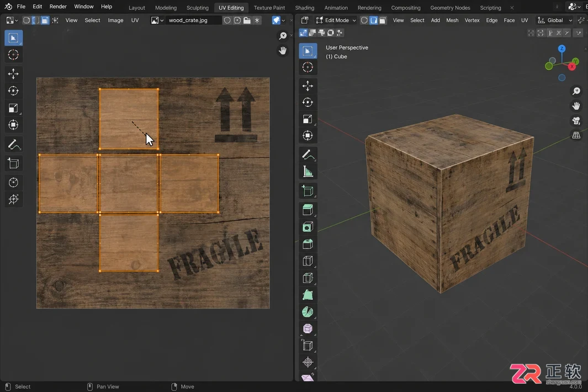Select the Smooth tool in 3D viewport
Screen dimensions: 588x392
308,329
